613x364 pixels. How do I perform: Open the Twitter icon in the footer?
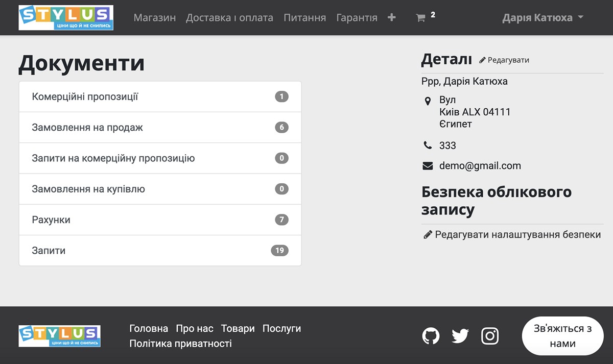coord(460,335)
